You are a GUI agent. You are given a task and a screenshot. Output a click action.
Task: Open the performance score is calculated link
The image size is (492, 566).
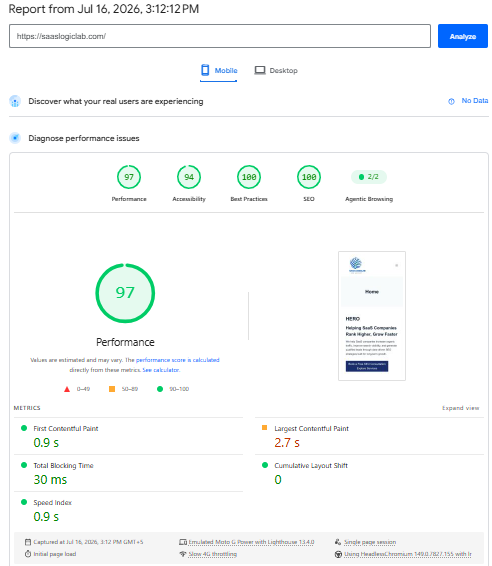pos(178,360)
